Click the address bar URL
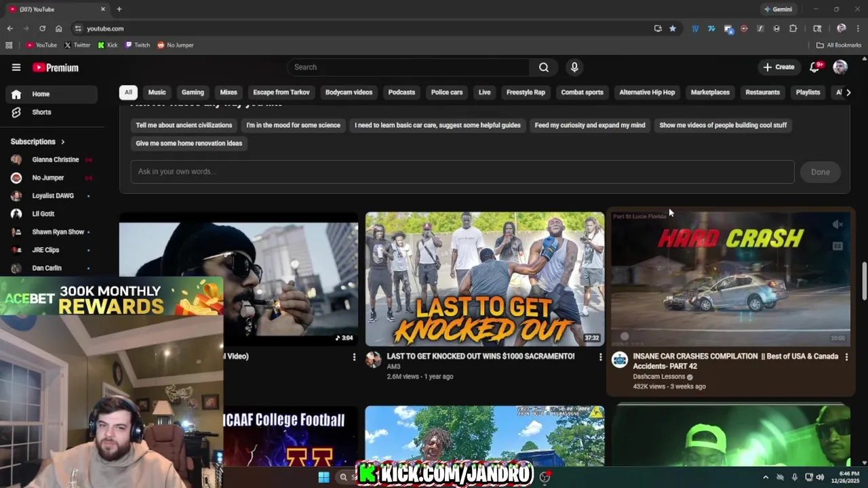This screenshot has width=868, height=488. coord(105,28)
